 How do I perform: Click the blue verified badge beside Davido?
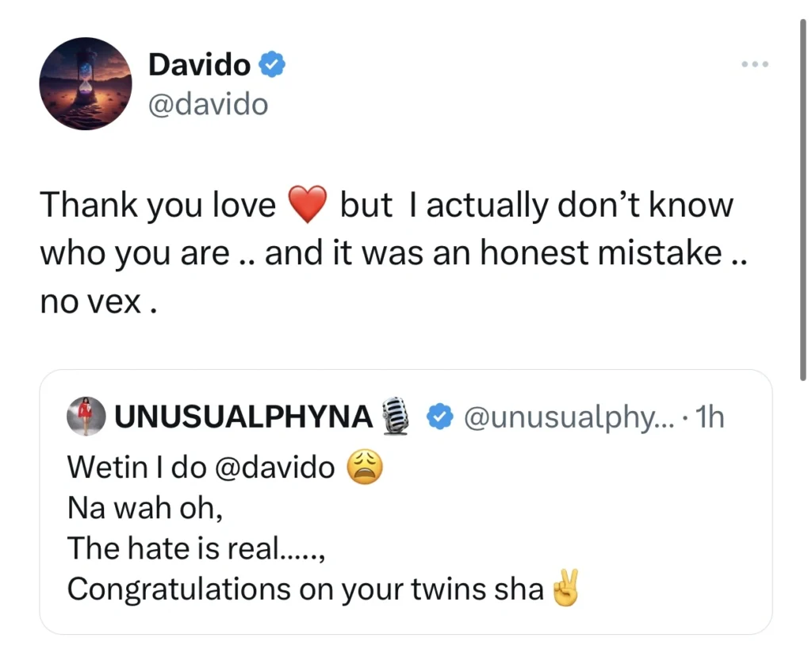tap(273, 65)
